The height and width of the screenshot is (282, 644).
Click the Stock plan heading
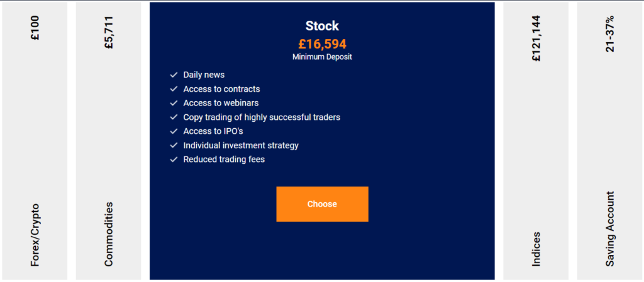pos(322,26)
